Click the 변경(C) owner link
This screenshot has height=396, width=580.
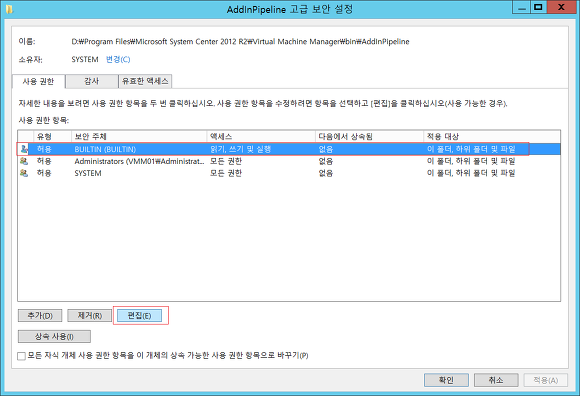pyautogui.click(x=118, y=60)
